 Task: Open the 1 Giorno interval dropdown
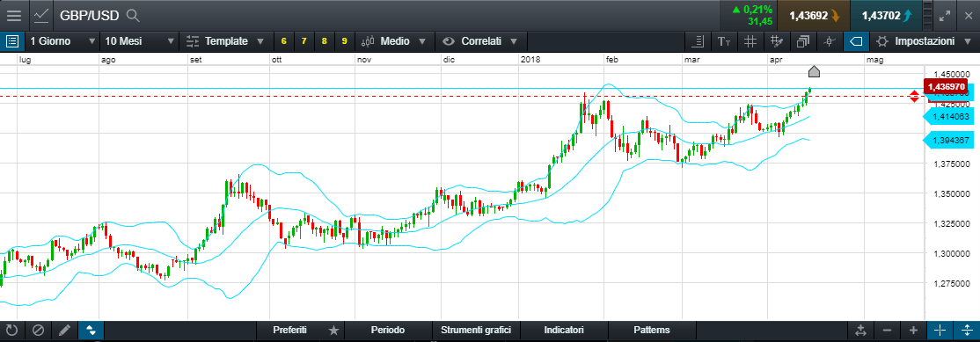(62, 41)
